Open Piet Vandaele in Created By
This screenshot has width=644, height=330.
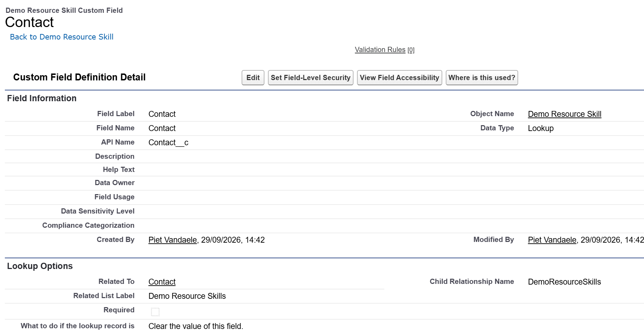coord(173,240)
